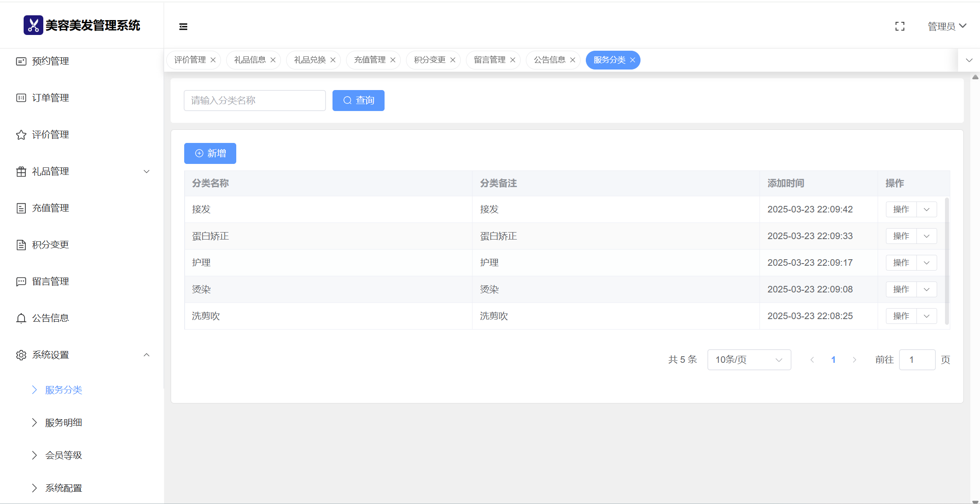The width and height of the screenshot is (980, 504).
Task: Select 服务明细 in sidebar submenu
Action: tap(63, 423)
